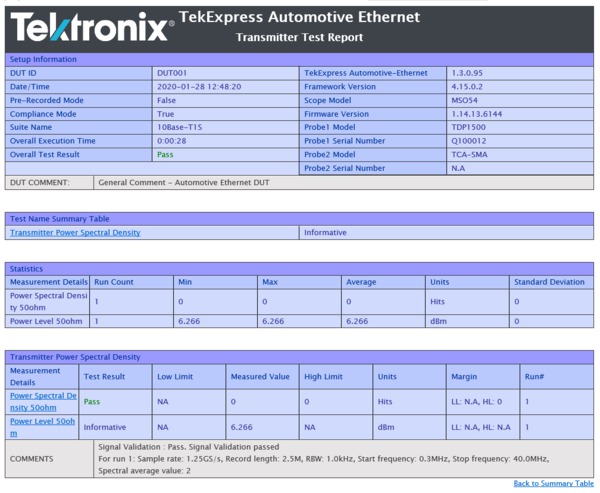This screenshot has width=600, height=493.
Task: Select the Statistics section header
Action: (x=26, y=268)
